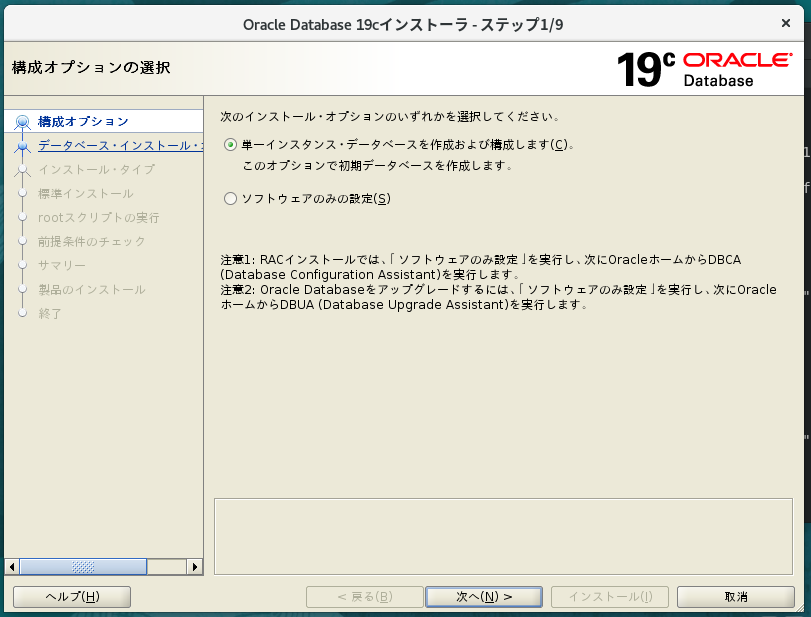Click the 構成オプション step marker icon
The image size is (811, 617).
[x=22, y=123]
